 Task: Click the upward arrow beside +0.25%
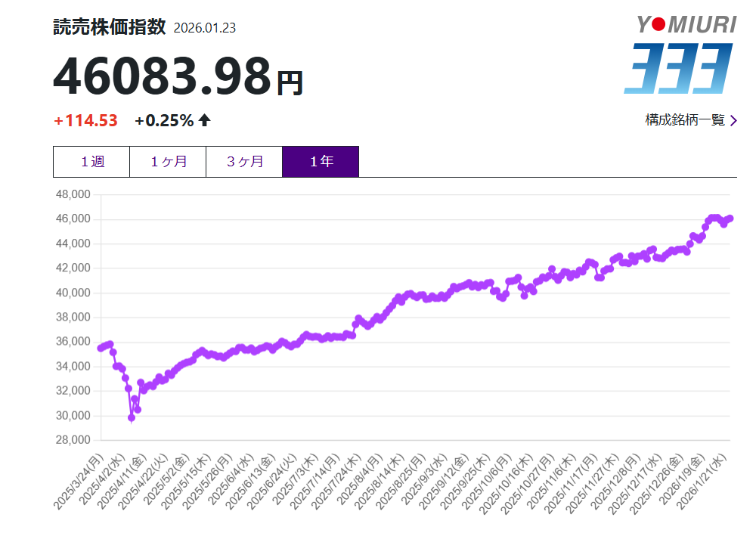[x=204, y=120]
